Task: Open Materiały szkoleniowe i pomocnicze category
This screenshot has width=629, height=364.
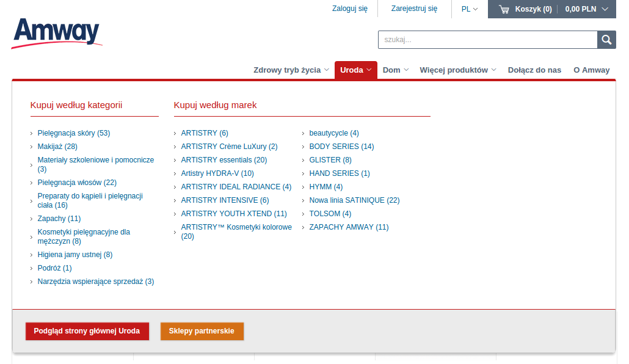Action: [x=96, y=164]
